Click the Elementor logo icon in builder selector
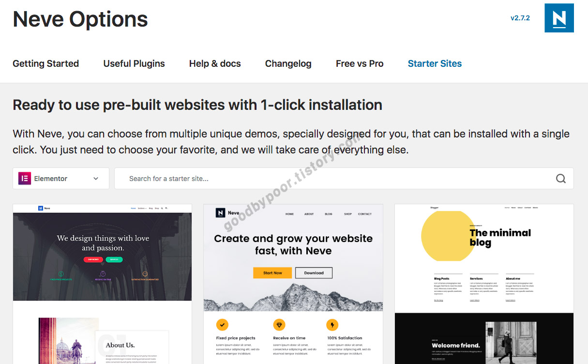 click(x=25, y=179)
